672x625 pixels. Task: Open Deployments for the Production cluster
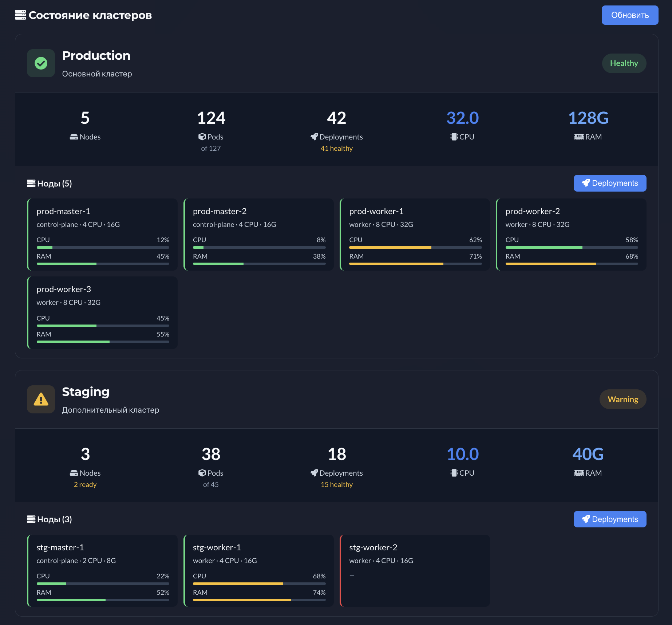610,183
